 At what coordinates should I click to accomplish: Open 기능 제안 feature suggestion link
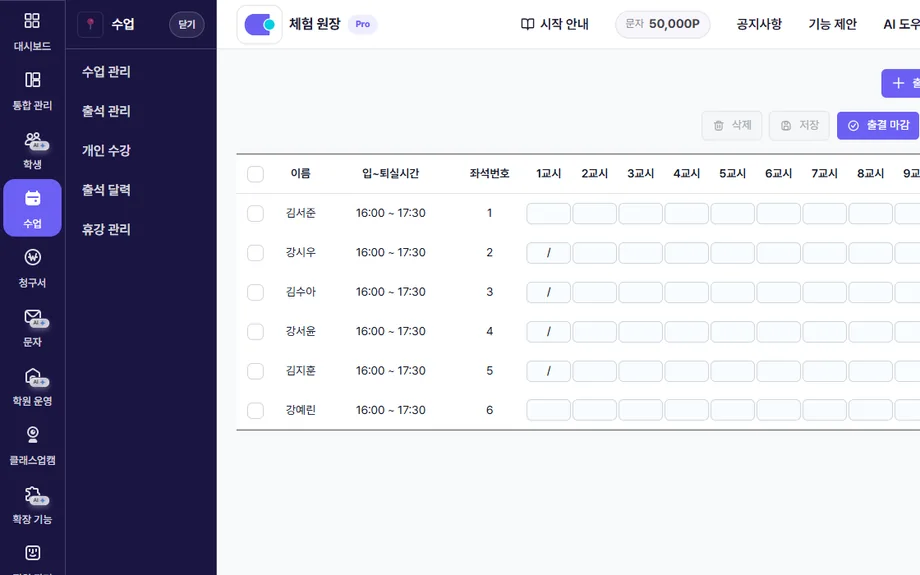833,24
